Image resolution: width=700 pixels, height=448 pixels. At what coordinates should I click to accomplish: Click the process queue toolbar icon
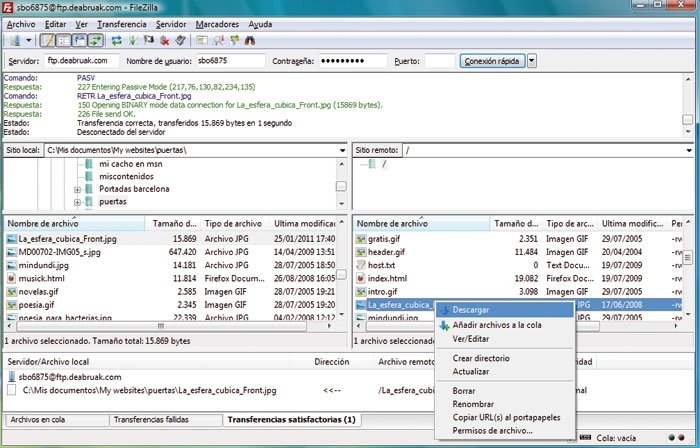click(133, 41)
